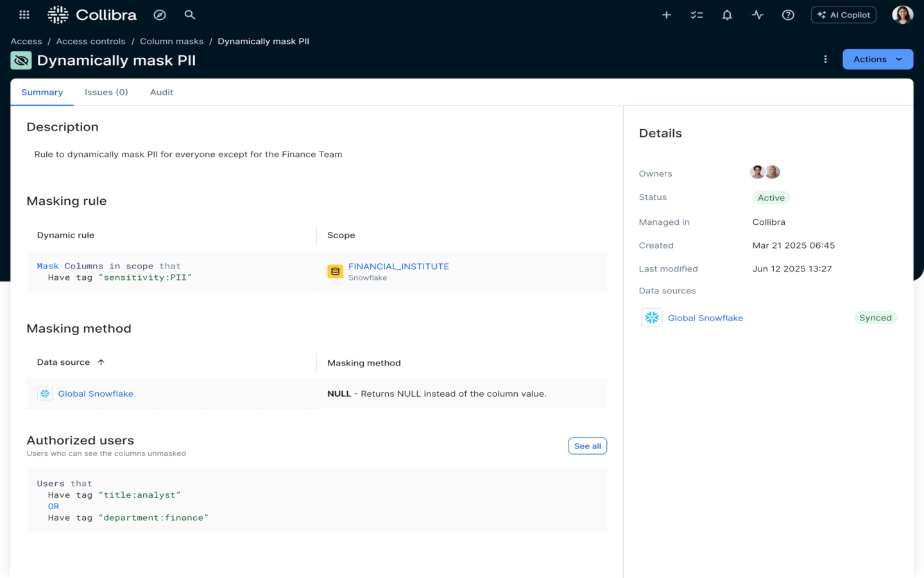Open the app launcher grid menu
The height and width of the screenshot is (578, 924).
click(24, 15)
